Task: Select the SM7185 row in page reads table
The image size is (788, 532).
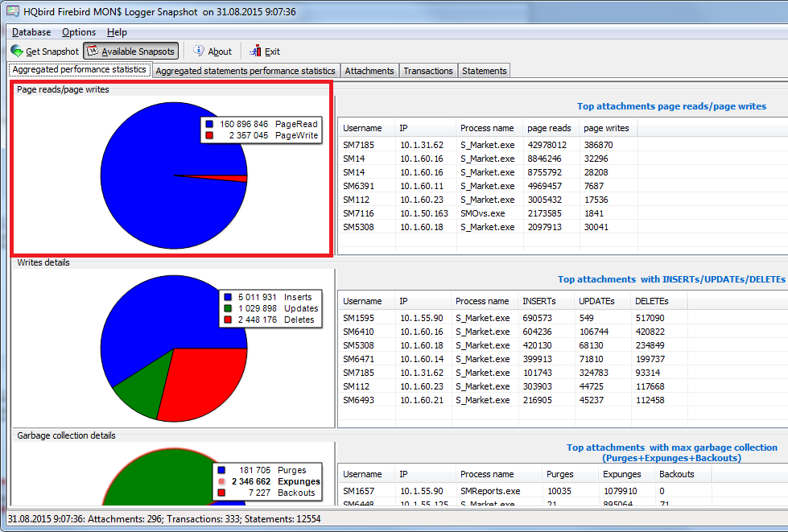Action: tap(563, 145)
